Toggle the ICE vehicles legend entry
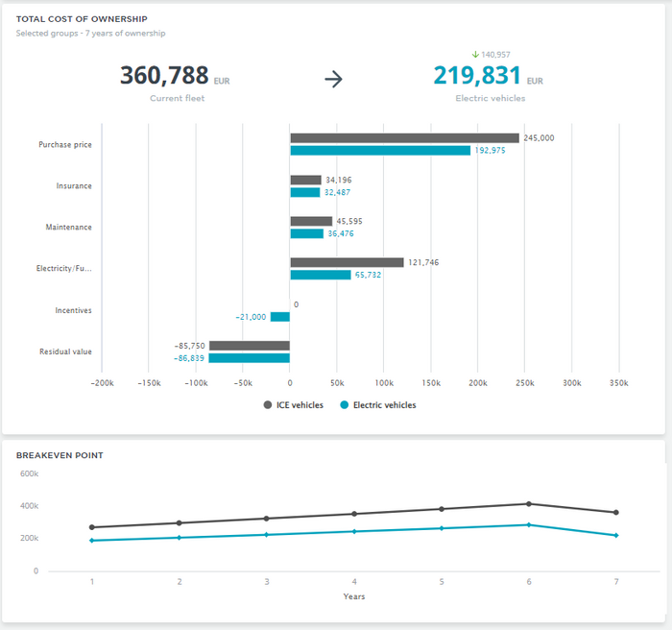Viewport: 672px width, 630px height. [294, 405]
